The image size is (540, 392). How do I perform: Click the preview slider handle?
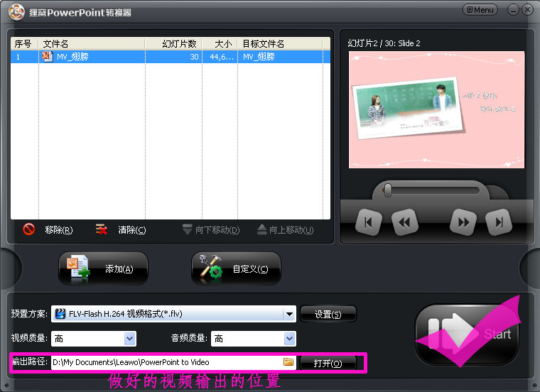click(387, 190)
